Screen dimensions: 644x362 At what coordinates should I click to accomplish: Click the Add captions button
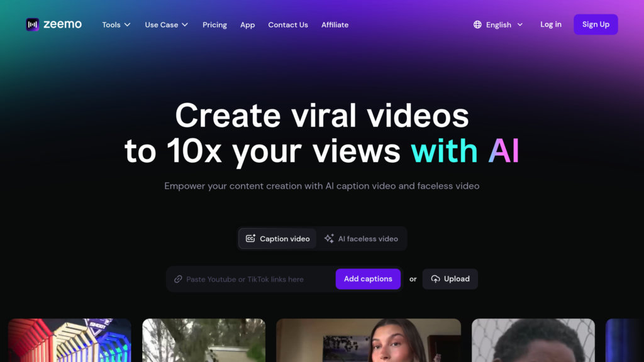click(368, 279)
